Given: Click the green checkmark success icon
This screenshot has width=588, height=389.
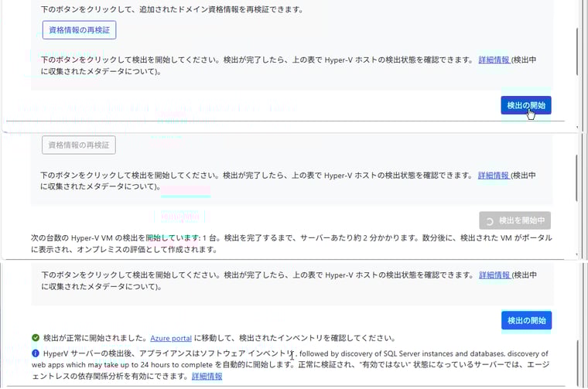Looking at the screenshot, I should 36,338.
